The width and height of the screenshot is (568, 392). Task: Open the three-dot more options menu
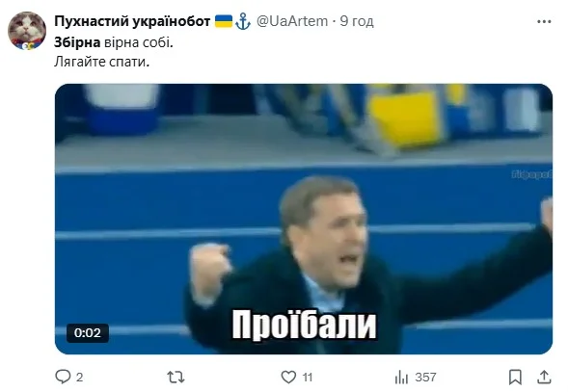point(544,22)
